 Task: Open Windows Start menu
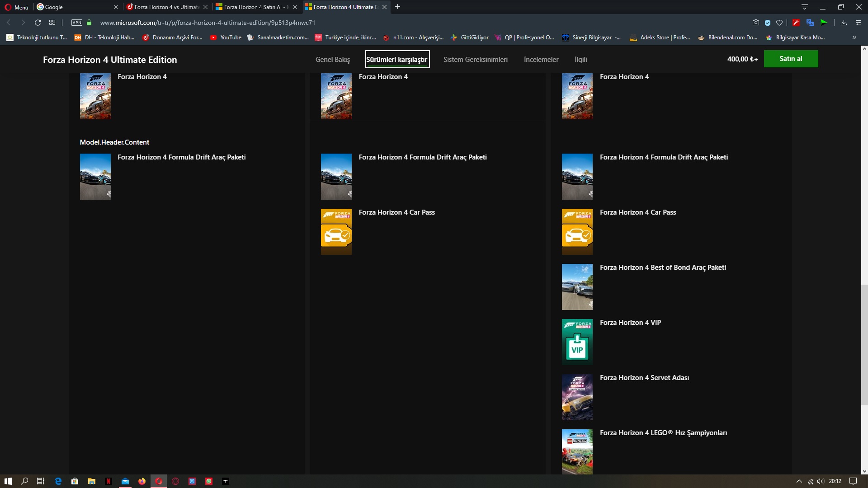[8, 481]
